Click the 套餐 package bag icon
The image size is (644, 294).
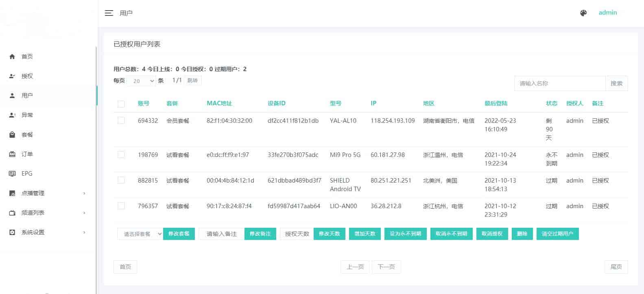(x=12, y=135)
